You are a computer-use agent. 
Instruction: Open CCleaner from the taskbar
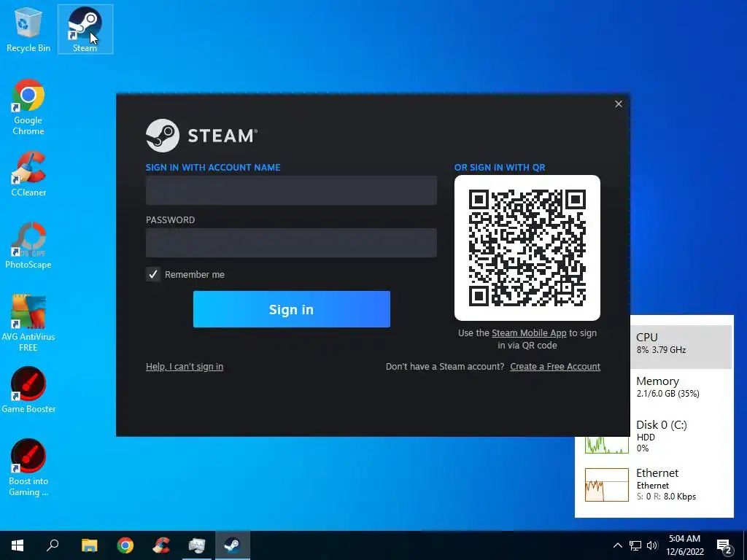(161, 545)
